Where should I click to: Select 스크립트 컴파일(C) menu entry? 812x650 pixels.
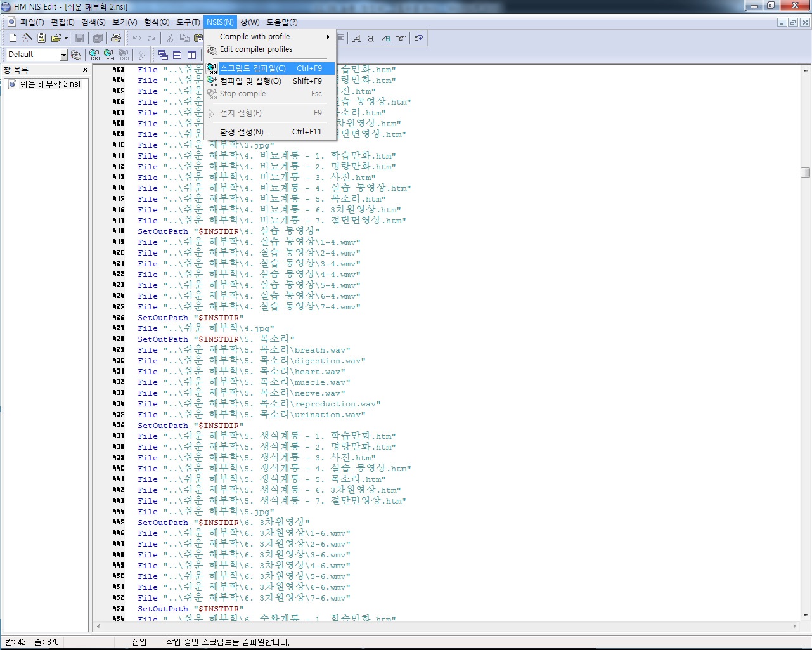tap(269, 68)
